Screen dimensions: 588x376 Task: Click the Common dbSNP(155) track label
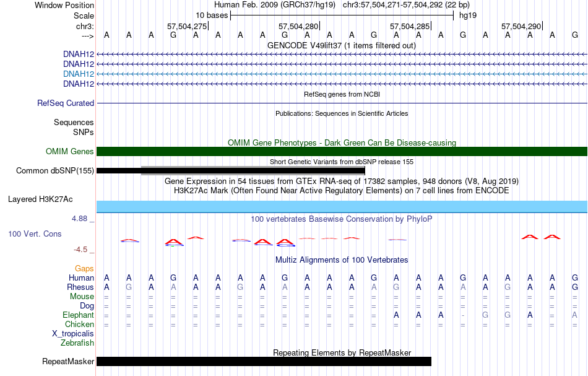[55, 171]
